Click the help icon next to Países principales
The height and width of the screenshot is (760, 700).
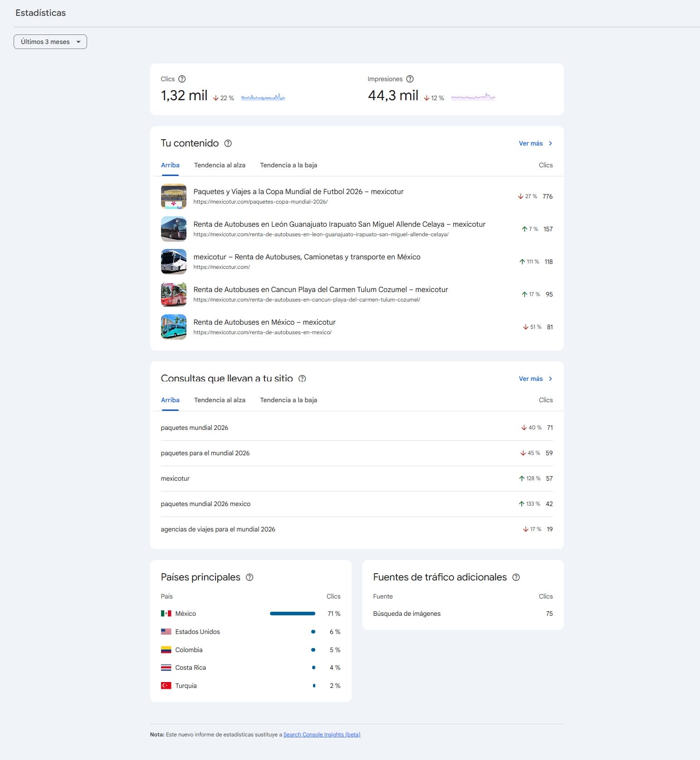tap(250, 577)
